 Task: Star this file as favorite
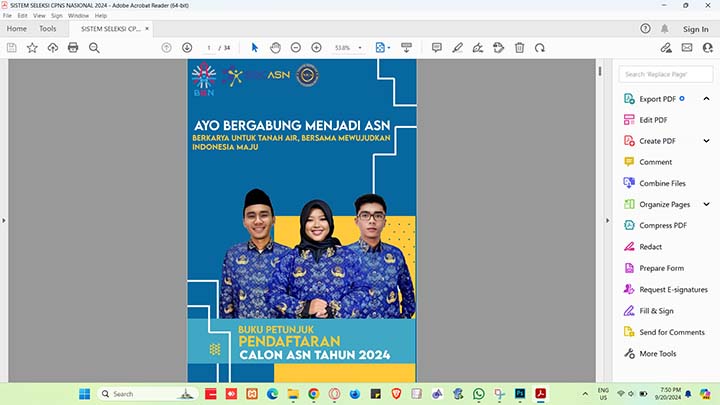[x=32, y=47]
